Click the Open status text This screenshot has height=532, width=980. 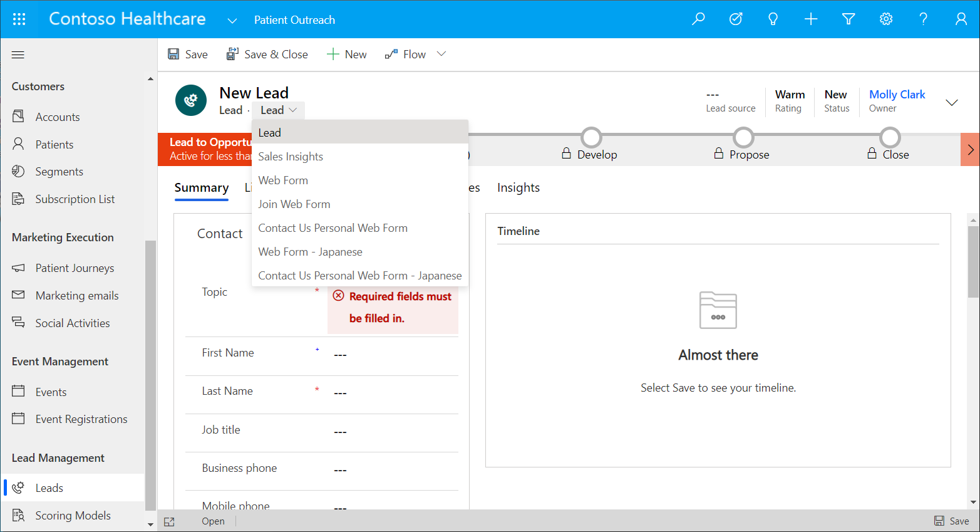pyautogui.click(x=213, y=521)
